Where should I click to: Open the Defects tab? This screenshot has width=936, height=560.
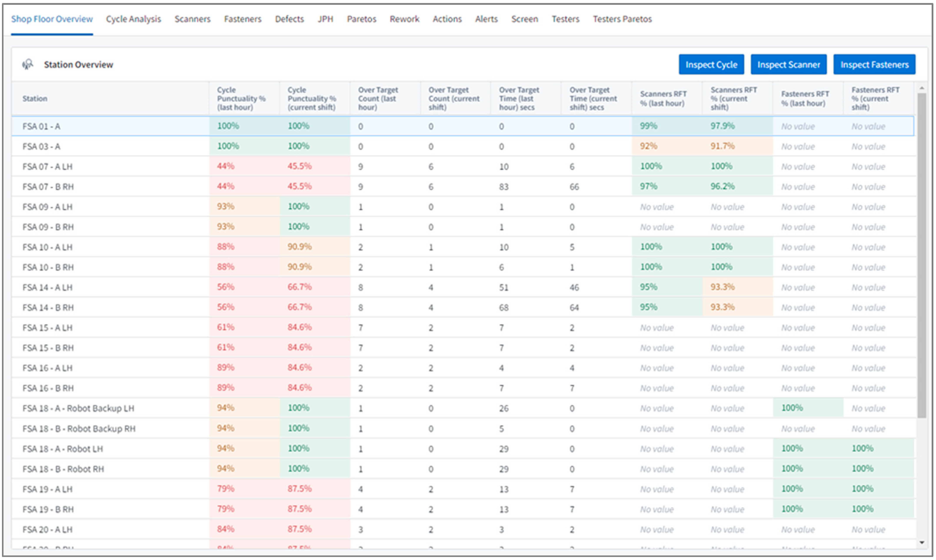click(x=289, y=19)
